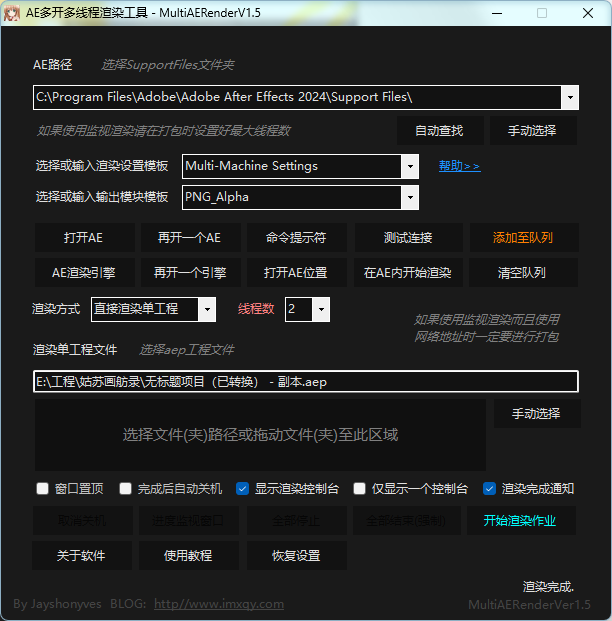Click the 打开AE位置 button
The image size is (612, 621).
point(297,272)
